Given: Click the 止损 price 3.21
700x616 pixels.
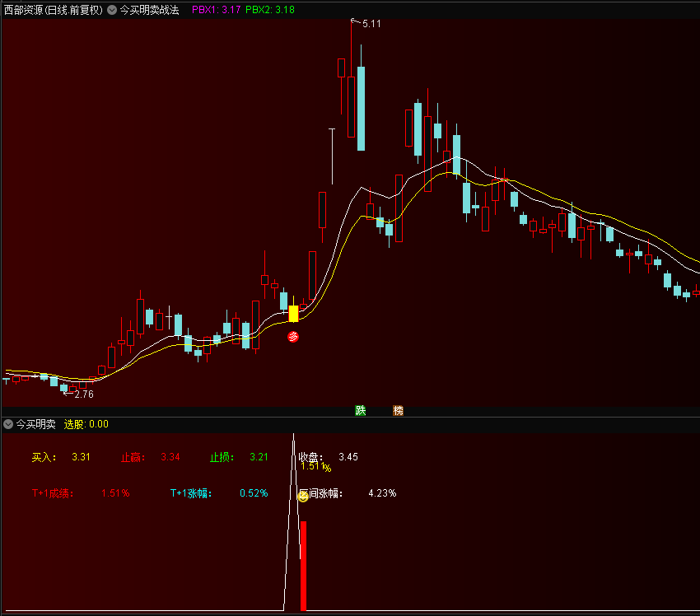Looking at the screenshot, I should [259, 457].
